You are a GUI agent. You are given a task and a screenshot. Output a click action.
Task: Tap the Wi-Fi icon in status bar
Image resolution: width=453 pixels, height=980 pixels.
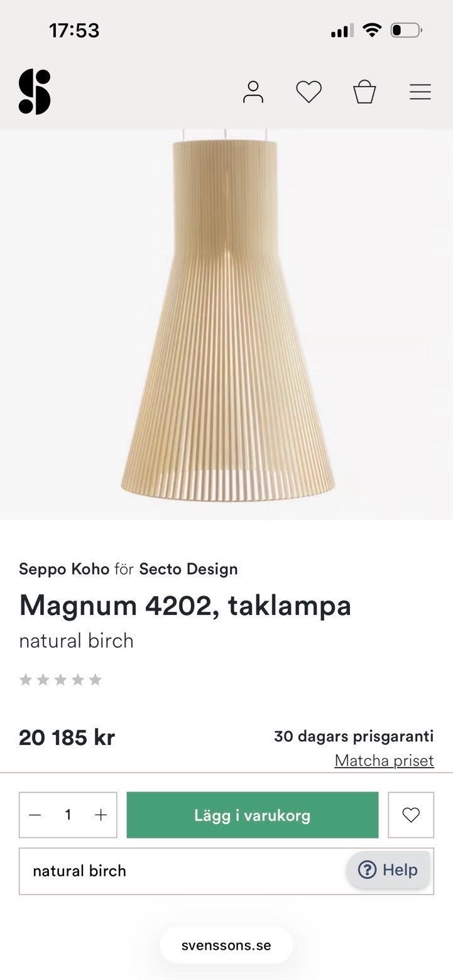pos(373,30)
